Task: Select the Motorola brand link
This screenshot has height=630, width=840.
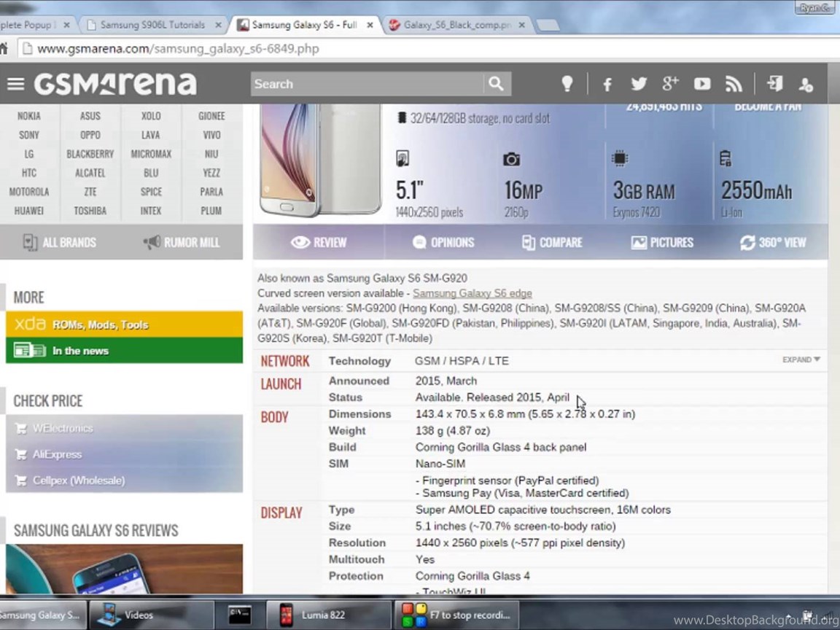Action: (x=29, y=192)
